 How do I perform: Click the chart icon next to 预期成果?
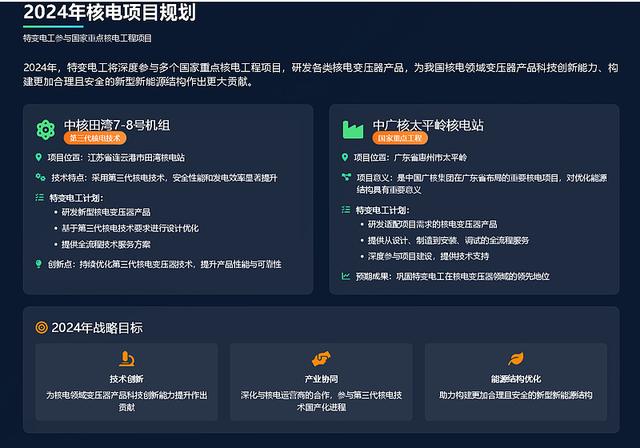coord(346,276)
